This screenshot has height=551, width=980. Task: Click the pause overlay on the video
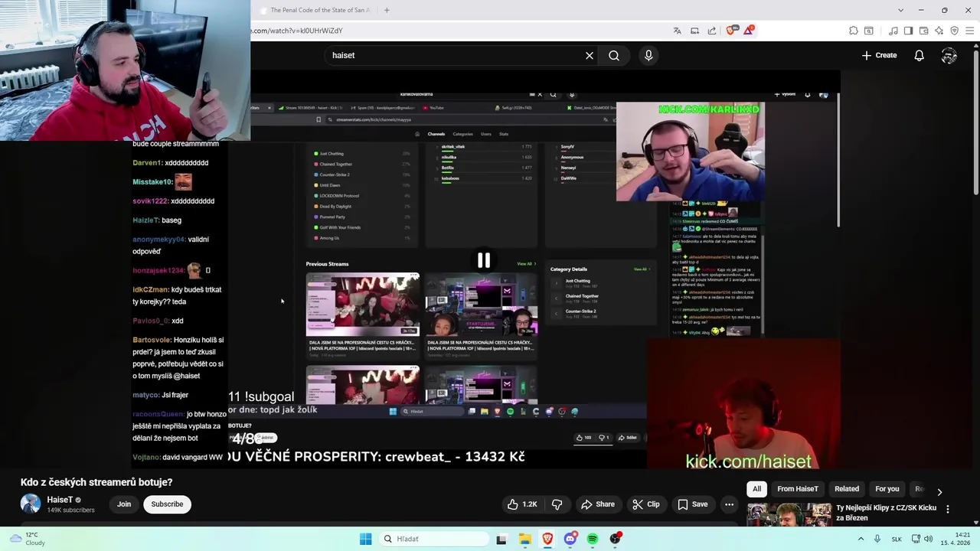484,261
